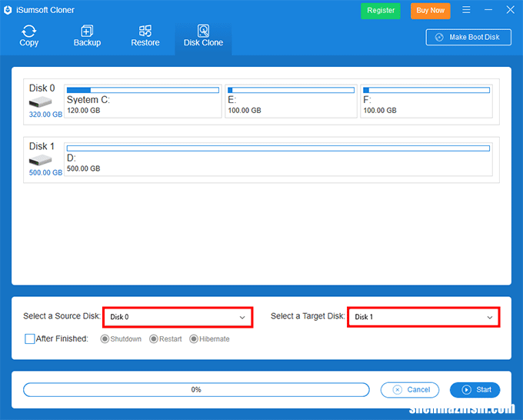The height and width of the screenshot is (420, 523).
Task: Select the F: partition block
Action: tap(426, 101)
